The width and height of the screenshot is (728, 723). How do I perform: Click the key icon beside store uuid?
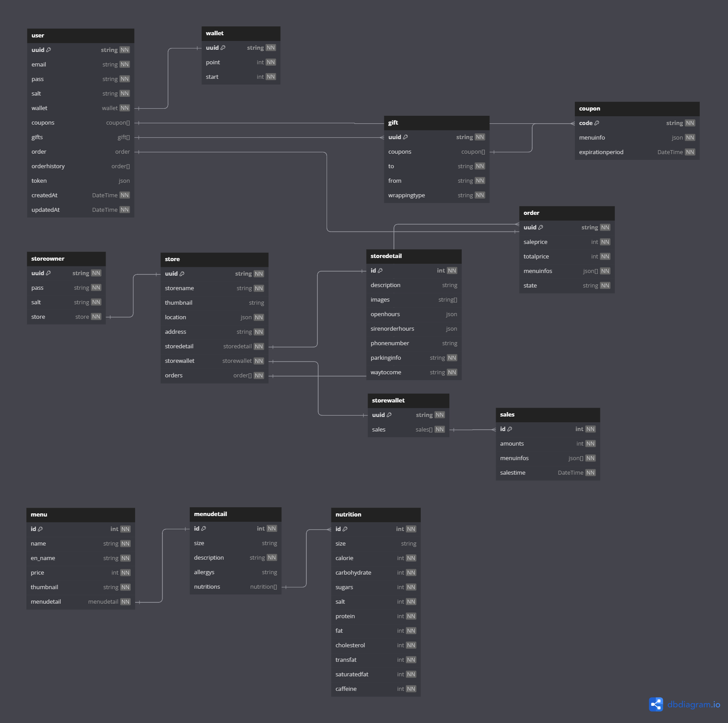coord(182,274)
